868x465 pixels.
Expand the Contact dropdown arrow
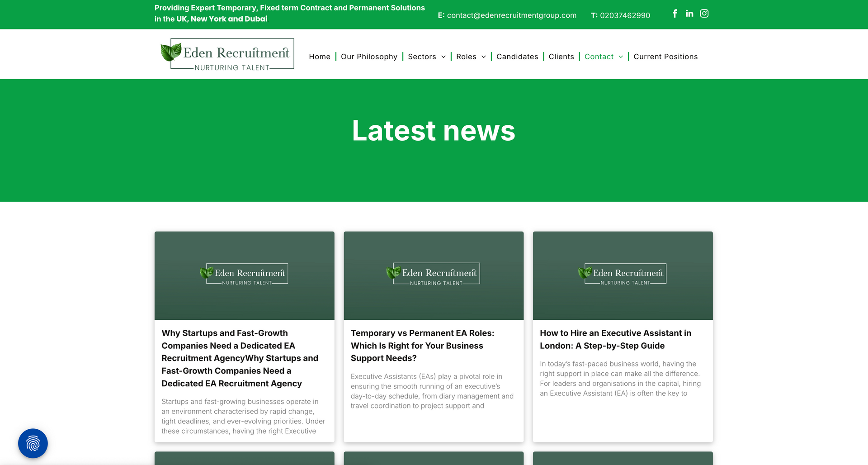(x=621, y=57)
